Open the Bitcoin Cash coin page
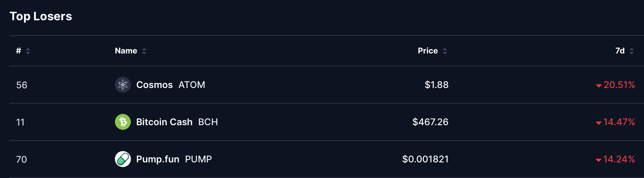This screenshot has height=178, width=644. (x=164, y=122)
